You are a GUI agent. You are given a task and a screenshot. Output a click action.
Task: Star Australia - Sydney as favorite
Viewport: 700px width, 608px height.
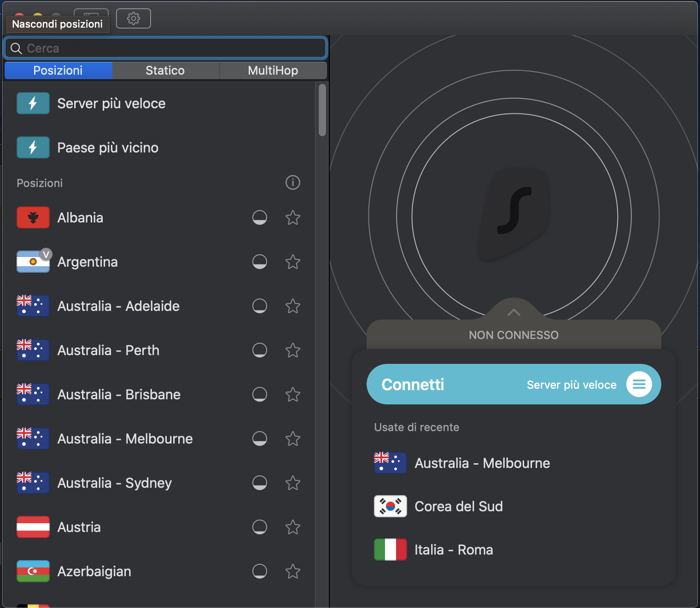293,483
